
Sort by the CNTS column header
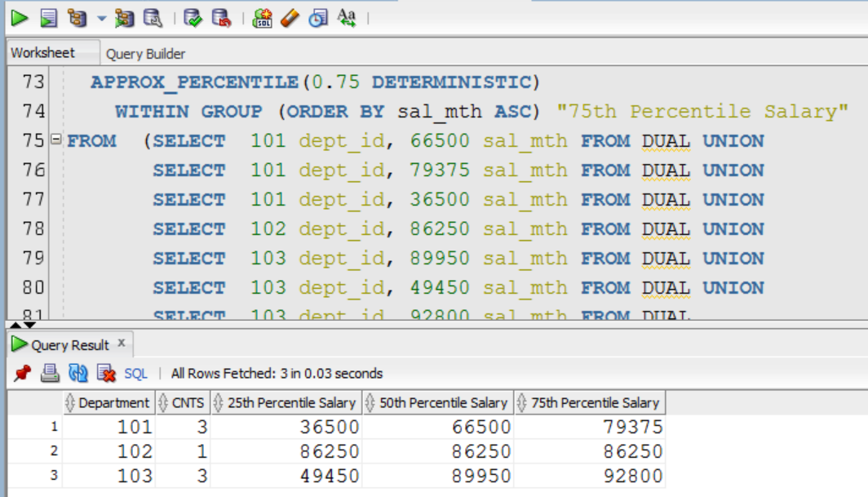[183, 403]
